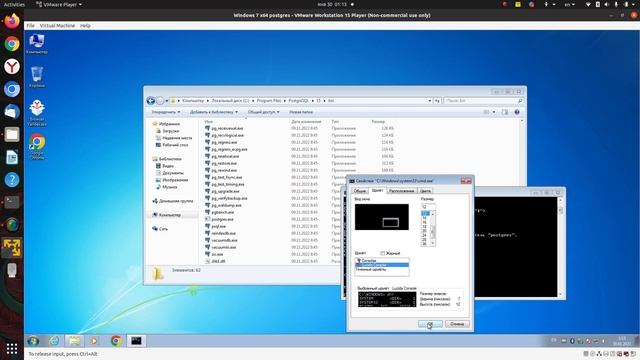Open Firefox from the Ubuntu dock
The height and width of the screenshot is (360, 640).
12,21
